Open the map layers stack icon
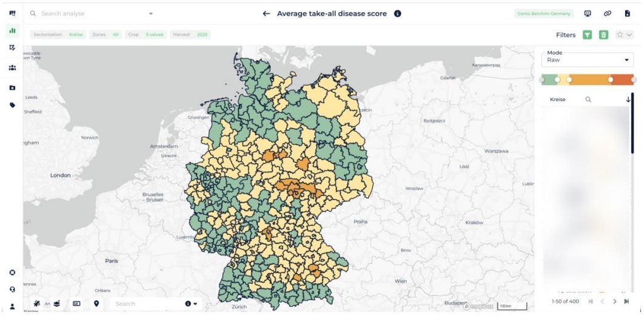Image resolution: width=644 pixels, height=315 pixels. pos(56,303)
